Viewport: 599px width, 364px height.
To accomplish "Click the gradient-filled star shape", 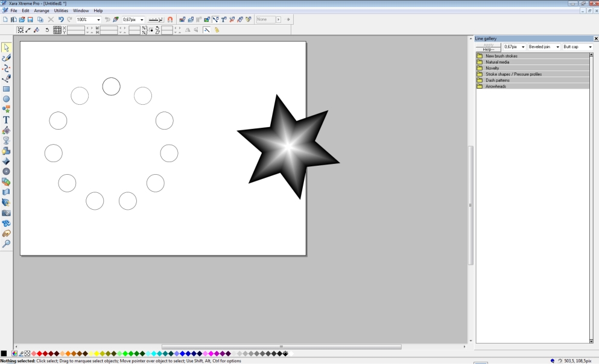I will click(x=288, y=147).
